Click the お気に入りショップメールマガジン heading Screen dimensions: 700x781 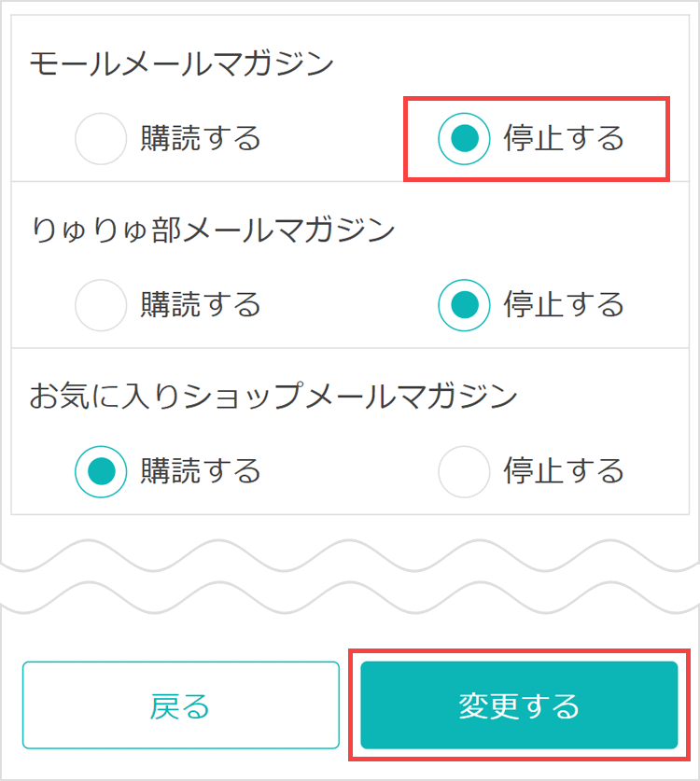tap(273, 397)
